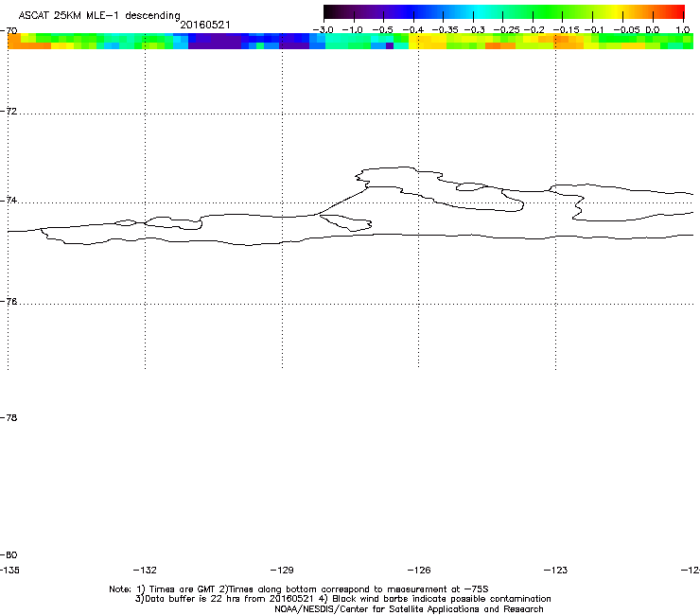Click the -74 latitude axis label
Image resolution: width=700 pixels, height=615 pixels.
click(x=9, y=200)
